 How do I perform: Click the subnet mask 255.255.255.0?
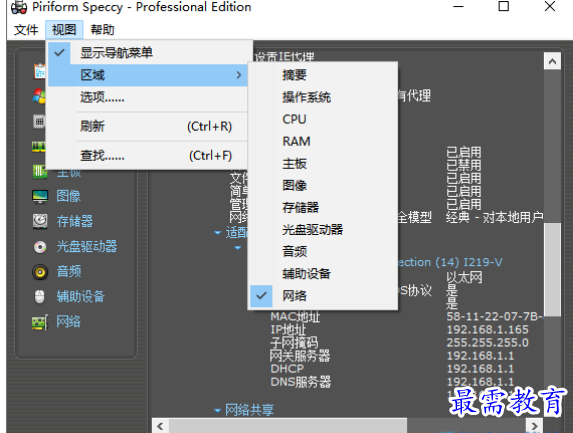point(487,343)
